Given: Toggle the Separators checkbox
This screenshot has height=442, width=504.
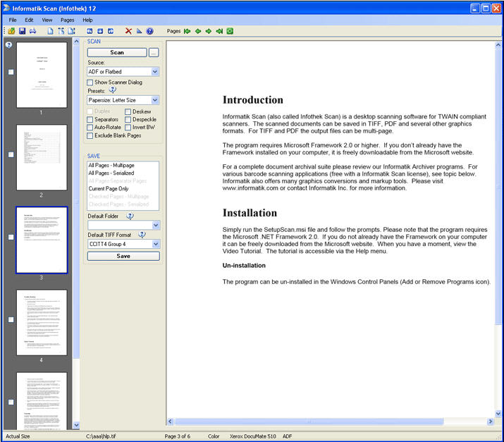Looking at the screenshot, I should [90, 120].
